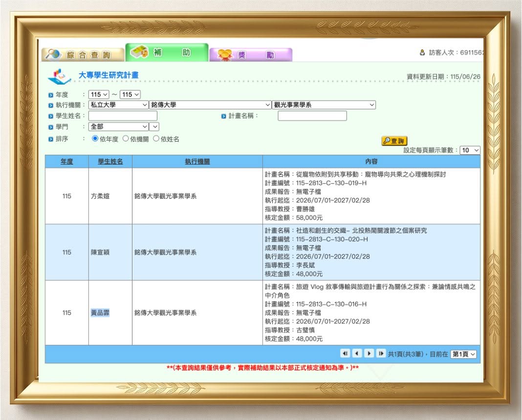
Task: Open the 私立大學 institution type dropdown
Action: 118,105
